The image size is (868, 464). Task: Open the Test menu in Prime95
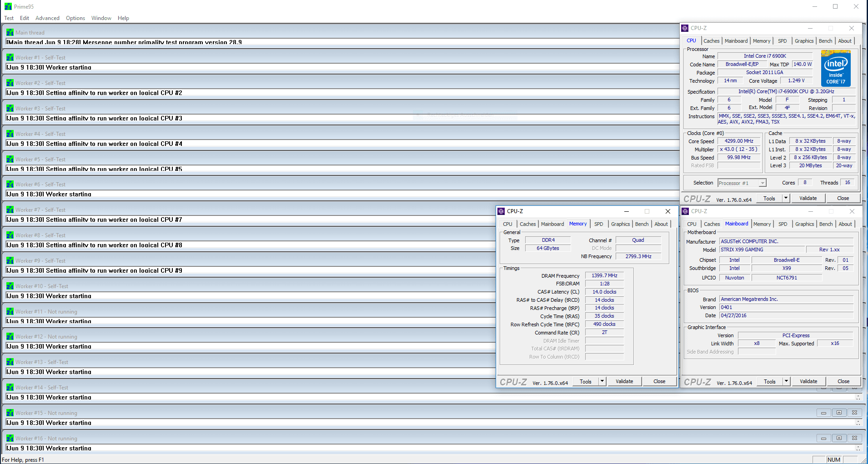9,18
